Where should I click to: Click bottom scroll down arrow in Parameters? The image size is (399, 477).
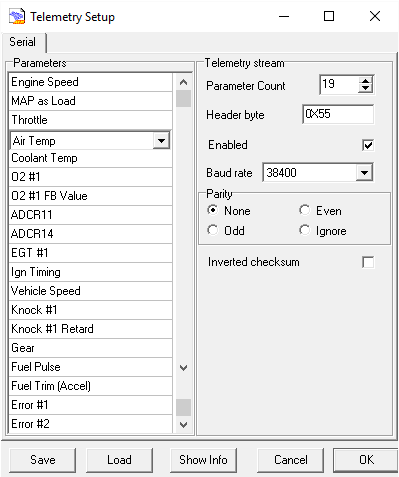tap(183, 425)
